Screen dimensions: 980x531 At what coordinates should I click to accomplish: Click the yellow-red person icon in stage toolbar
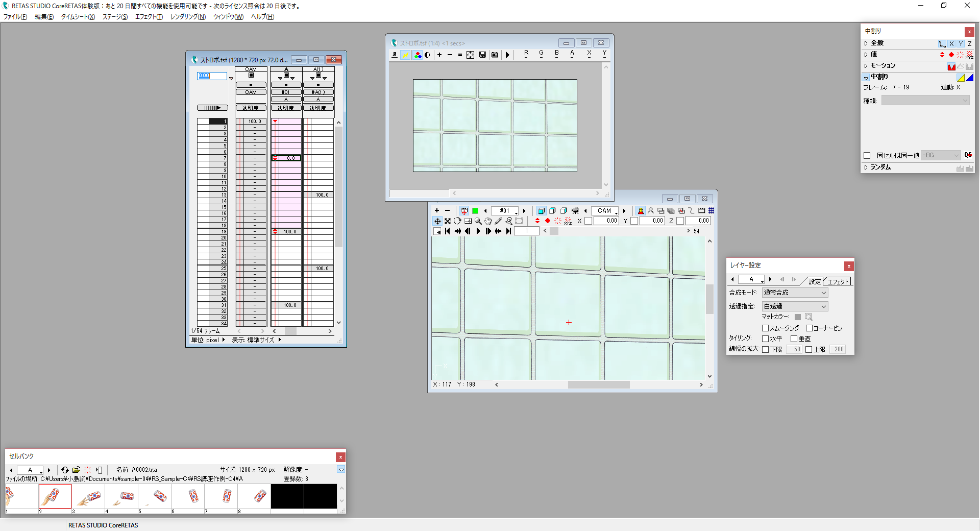[641, 211]
